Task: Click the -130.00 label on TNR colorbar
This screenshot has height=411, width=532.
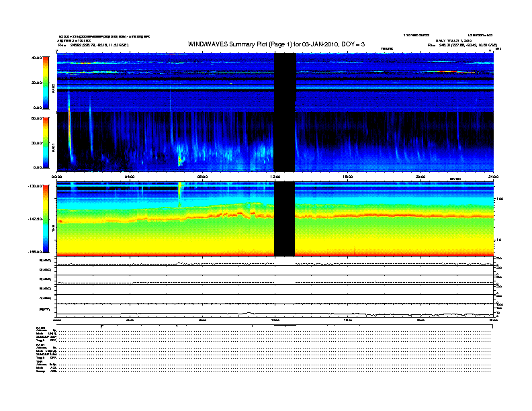Action: coord(36,186)
